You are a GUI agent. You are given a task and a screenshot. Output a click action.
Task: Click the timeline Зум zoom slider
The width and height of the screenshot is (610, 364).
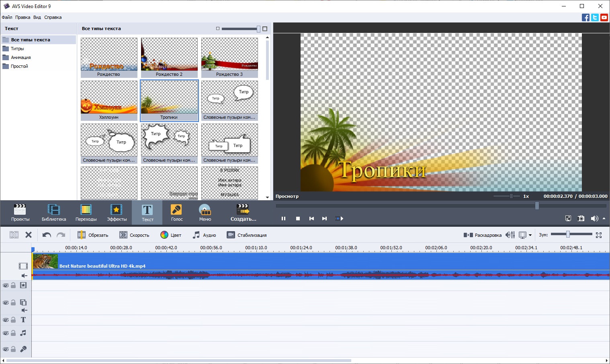571,234
